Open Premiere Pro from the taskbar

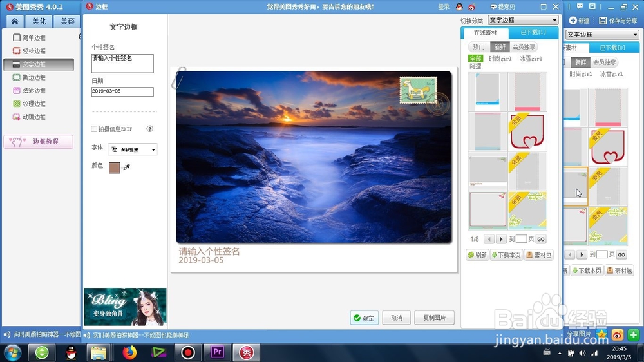click(217, 352)
